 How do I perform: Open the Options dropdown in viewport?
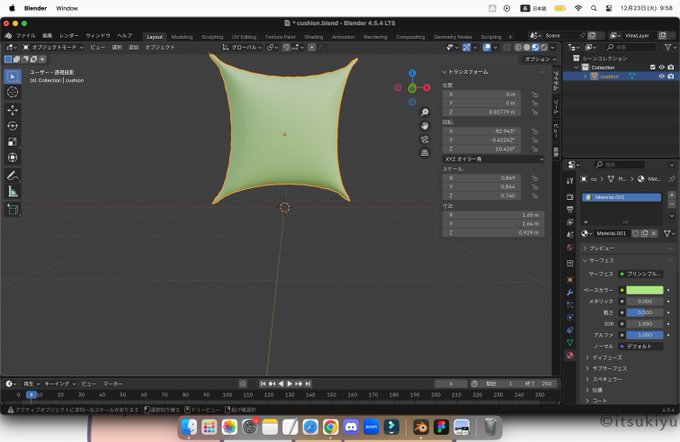coord(540,59)
